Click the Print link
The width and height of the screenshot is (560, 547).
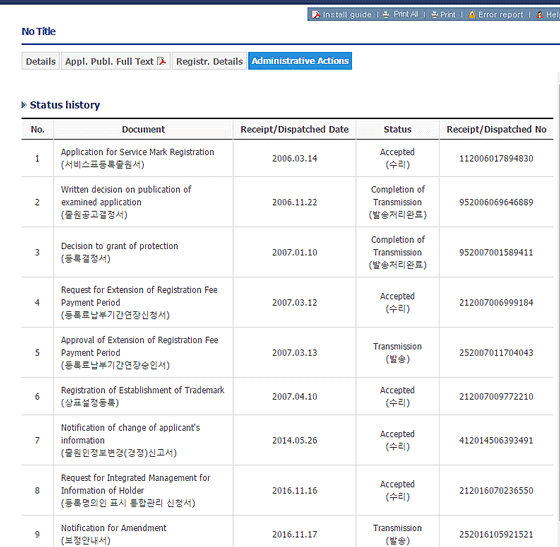tap(448, 15)
